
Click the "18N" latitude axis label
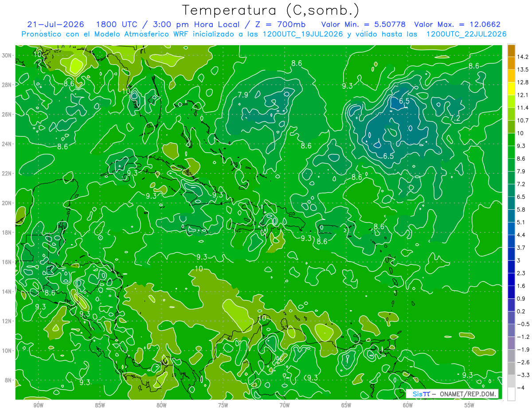(x=7, y=232)
